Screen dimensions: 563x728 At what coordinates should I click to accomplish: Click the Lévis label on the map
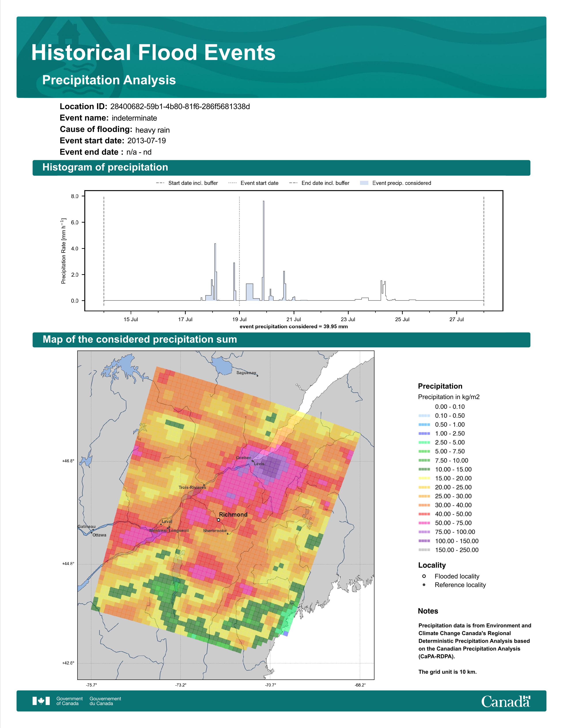point(259,464)
